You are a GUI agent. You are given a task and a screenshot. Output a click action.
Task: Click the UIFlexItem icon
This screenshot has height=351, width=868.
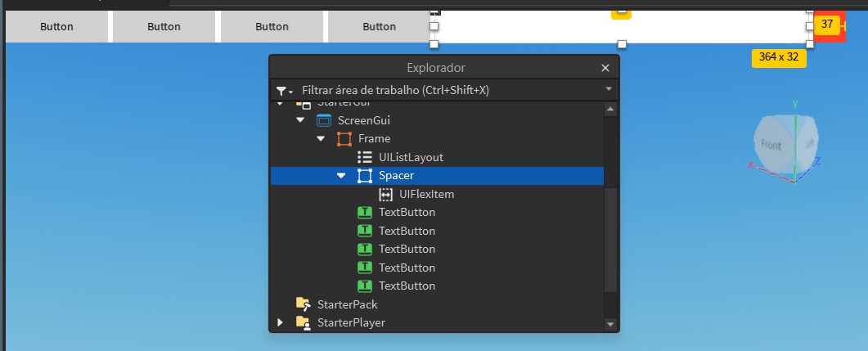(x=386, y=195)
